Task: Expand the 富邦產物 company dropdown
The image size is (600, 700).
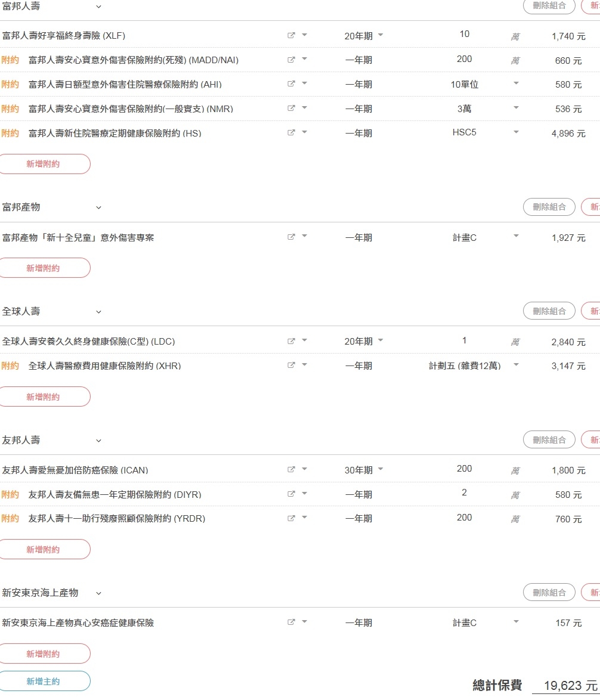Action: (98, 207)
